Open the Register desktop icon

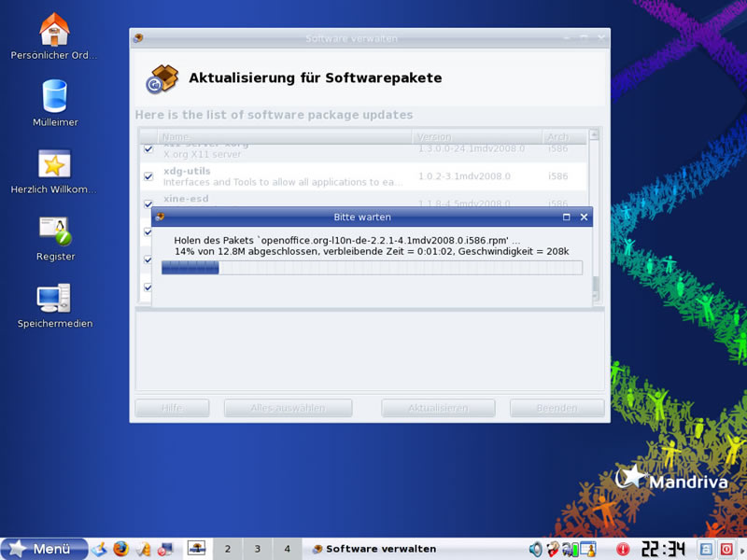[55, 231]
